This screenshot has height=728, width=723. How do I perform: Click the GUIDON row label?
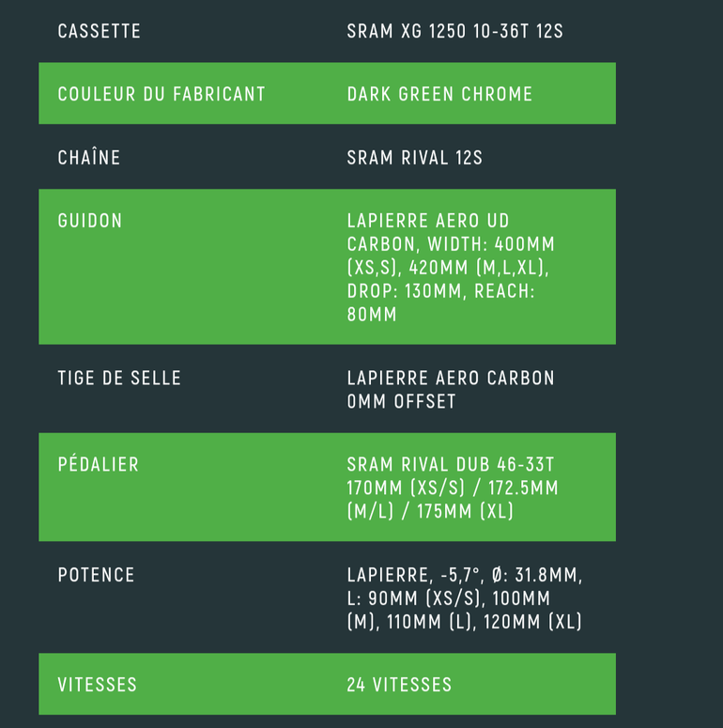pyautogui.click(x=90, y=221)
